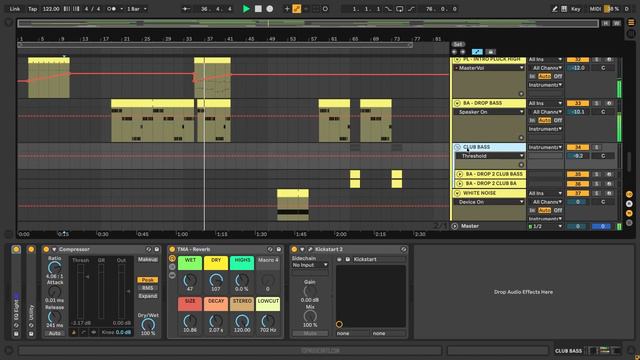640x360 pixels.
Task: Open the Threshold automation parameter dropdown
Action: click(x=490, y=156)
